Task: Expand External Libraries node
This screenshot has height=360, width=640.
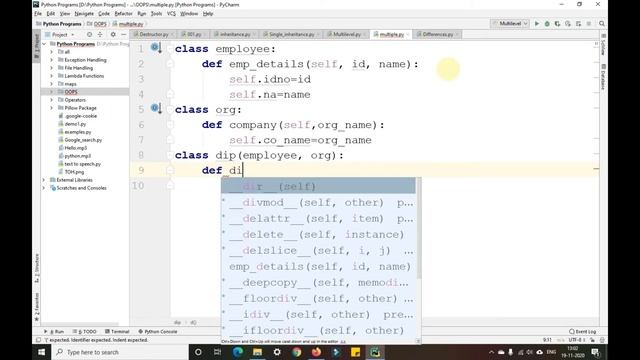Action: tap(44, 180)
